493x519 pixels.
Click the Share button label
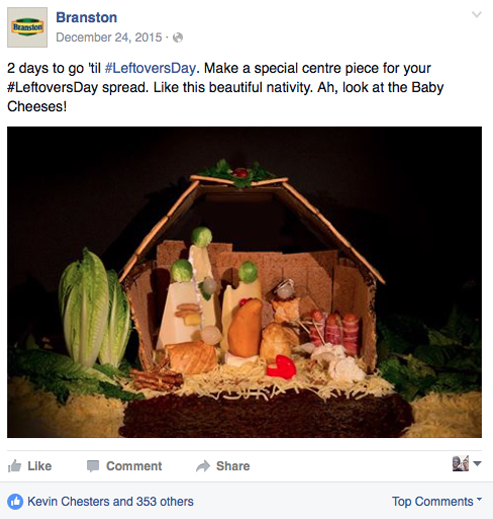233,466
